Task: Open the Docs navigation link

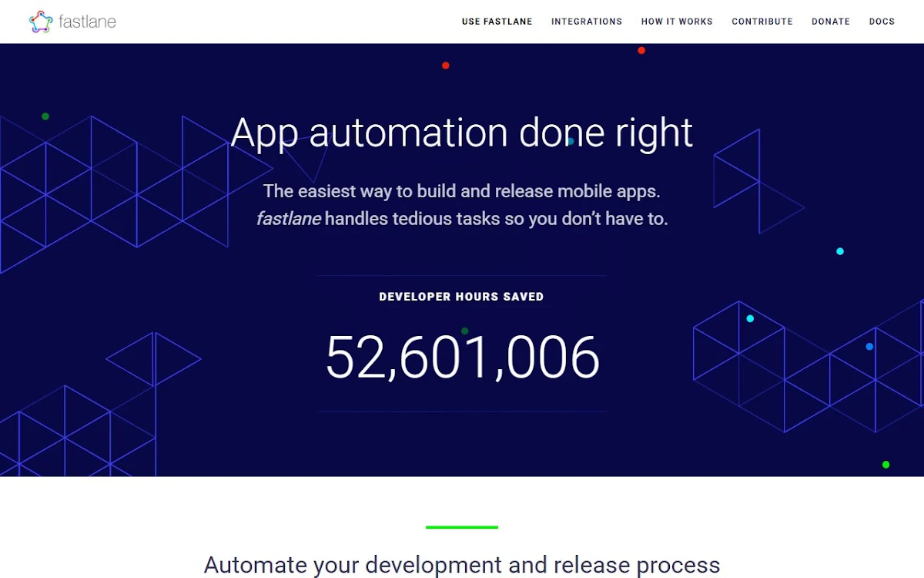Action: coord(882,22)
